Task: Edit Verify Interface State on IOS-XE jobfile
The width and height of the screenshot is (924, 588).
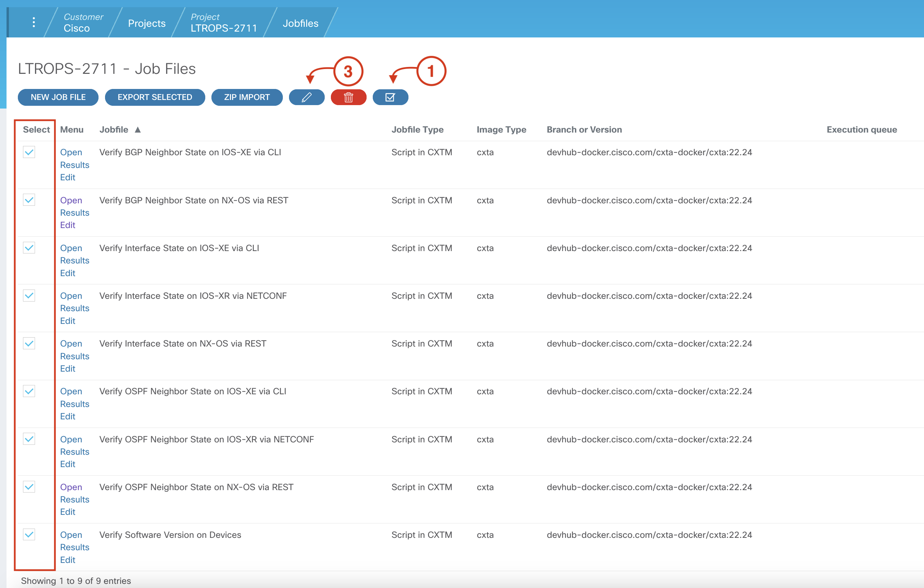Action: 68,273
